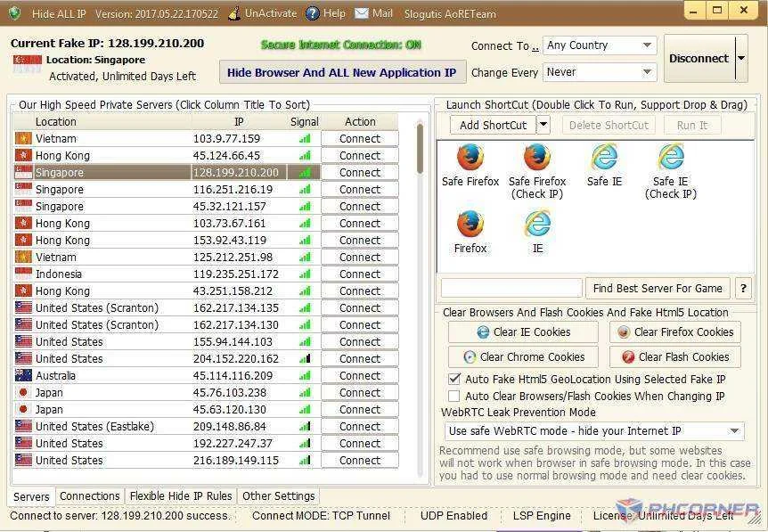Click signal bars of Singapore 128.199.210.200
The image size is (768, 532).
[305, 173]
